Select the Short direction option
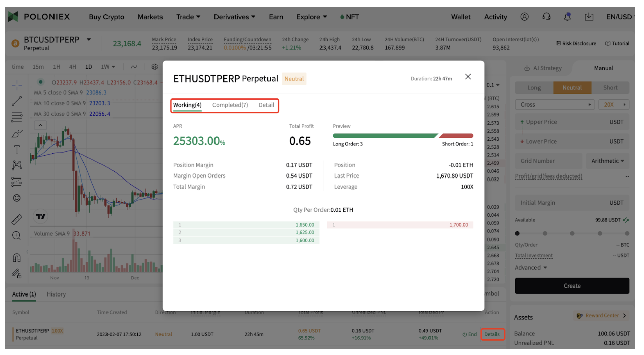The width and height of the screenshot is (644, 355). [x=610, y=87]
